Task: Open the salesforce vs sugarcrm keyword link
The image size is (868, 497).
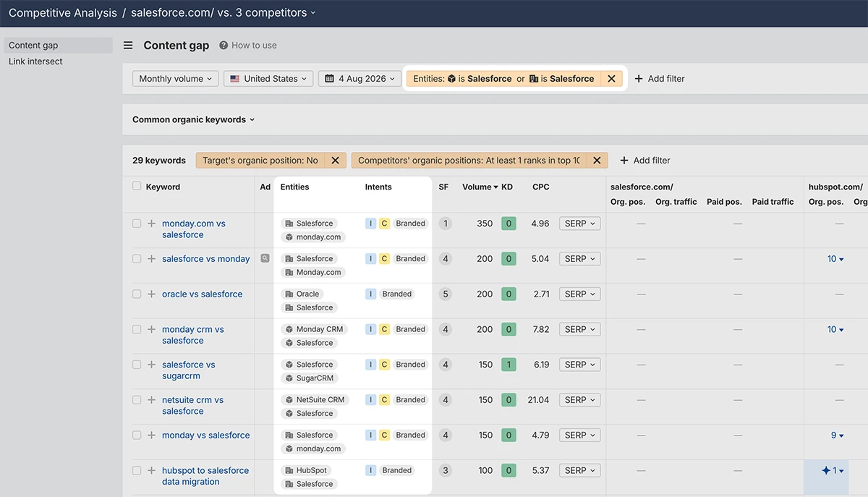Action: click(x=189, y=370)
